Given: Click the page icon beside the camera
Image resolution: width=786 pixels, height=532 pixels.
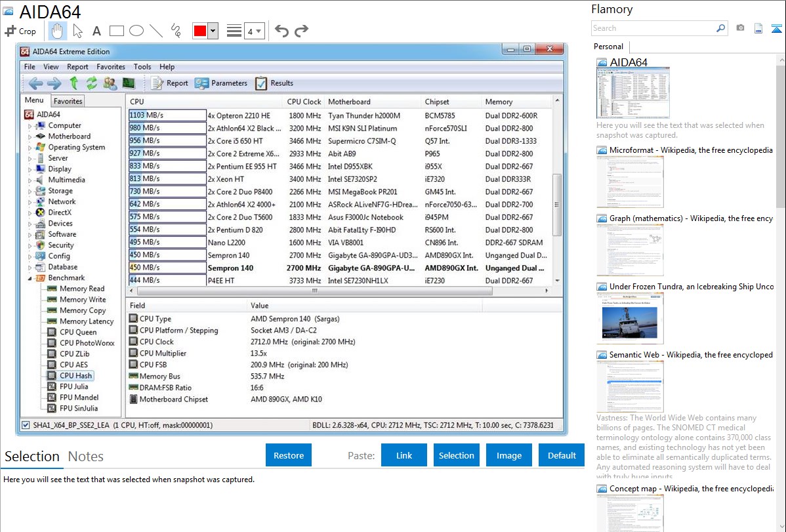Looking at the screenshot, I should [758, 28].
